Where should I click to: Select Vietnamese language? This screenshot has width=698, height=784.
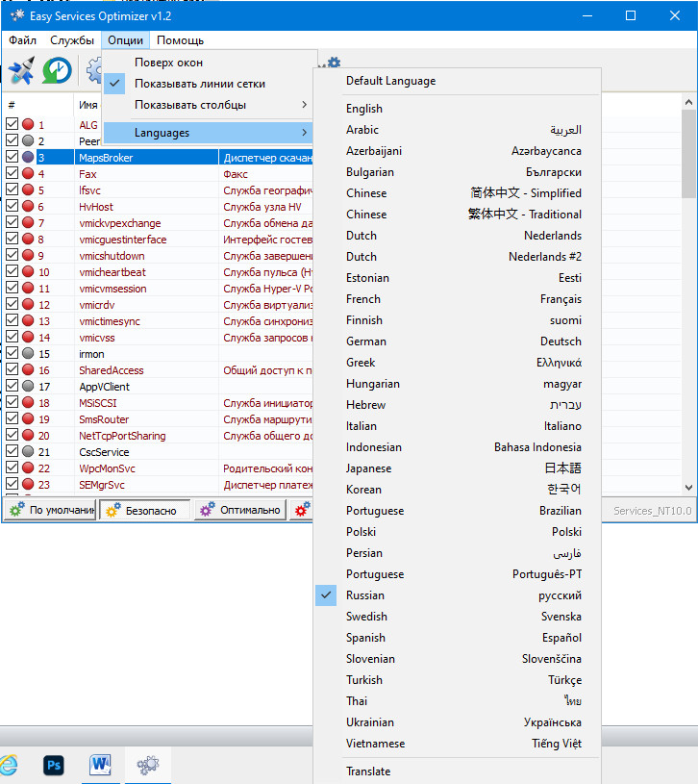457,743
